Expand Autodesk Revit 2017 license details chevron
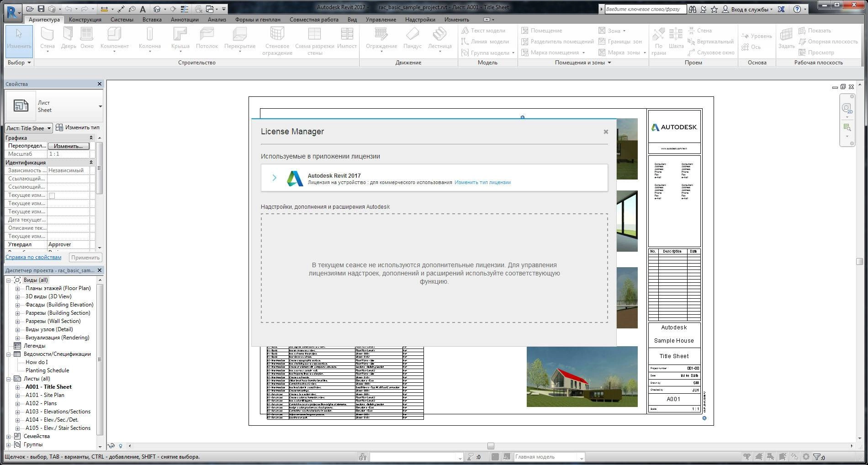This screenshot has width=868, height=465. coord(274,178)
